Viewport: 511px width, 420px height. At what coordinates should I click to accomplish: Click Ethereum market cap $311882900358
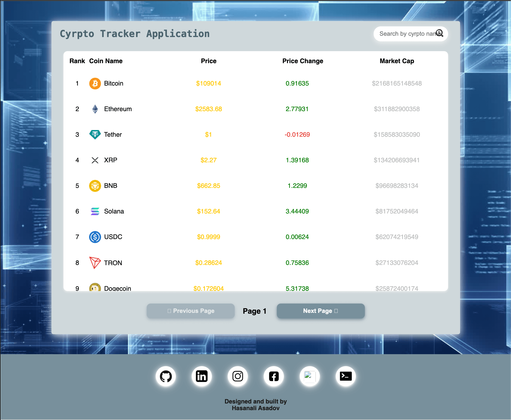click(397, 109)
